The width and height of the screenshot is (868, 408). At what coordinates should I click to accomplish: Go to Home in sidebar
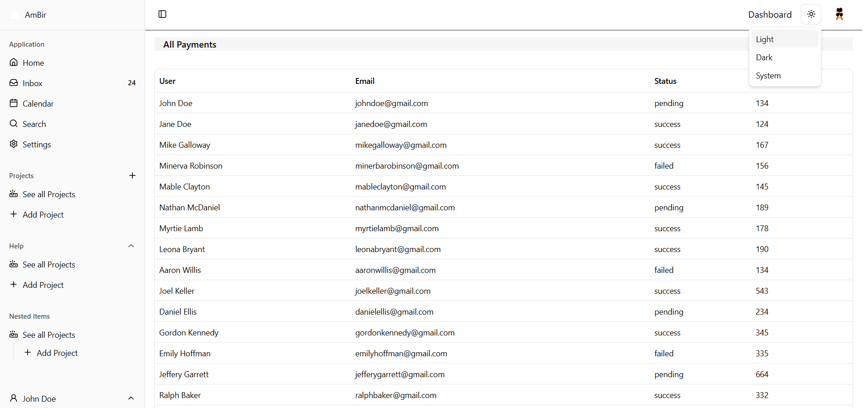pyautogui.click(x=33, y=63)
